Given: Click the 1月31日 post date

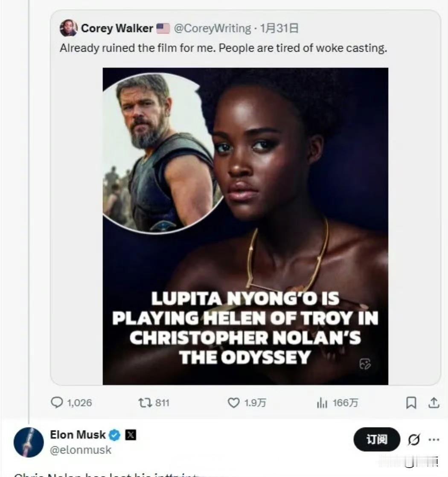Looking at the screenshot, I should [x=279, y=29].
